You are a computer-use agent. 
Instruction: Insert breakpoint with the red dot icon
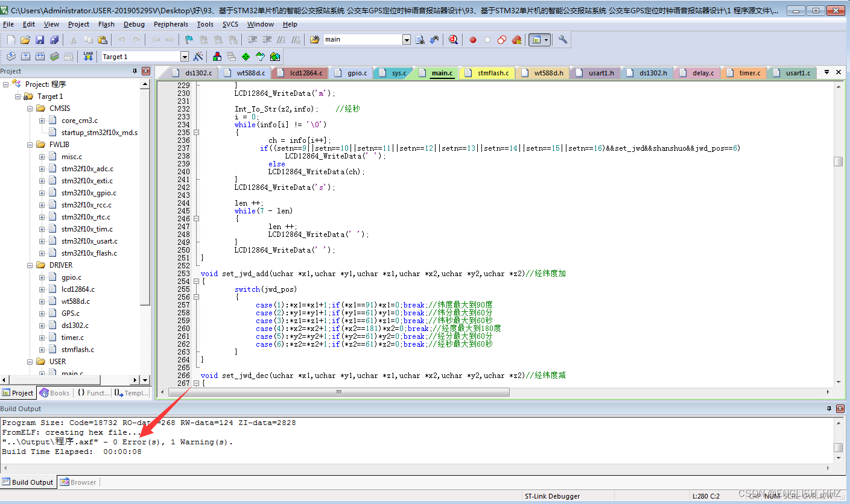tap(473, 40)
